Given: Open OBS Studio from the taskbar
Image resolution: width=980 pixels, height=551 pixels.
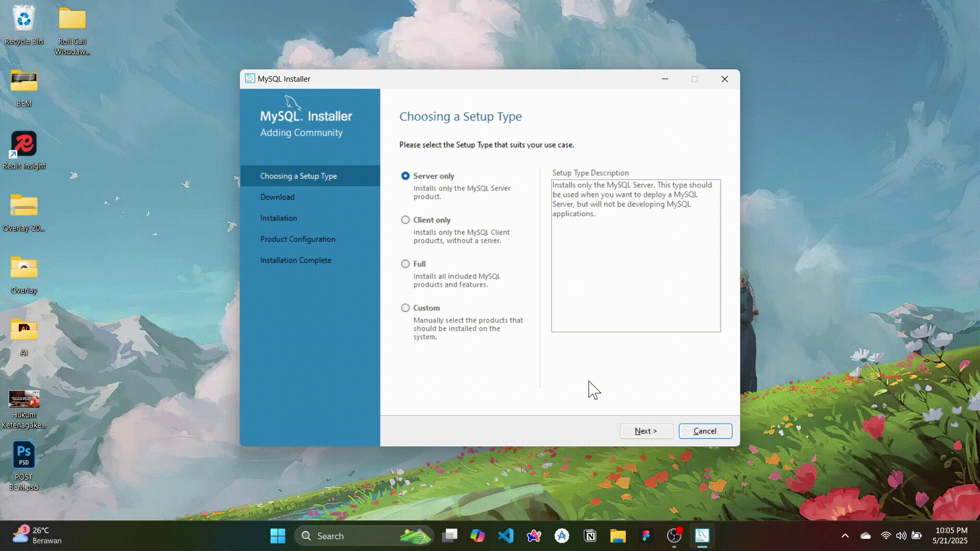Looking at the screenshot, I should tap(674, 536).
